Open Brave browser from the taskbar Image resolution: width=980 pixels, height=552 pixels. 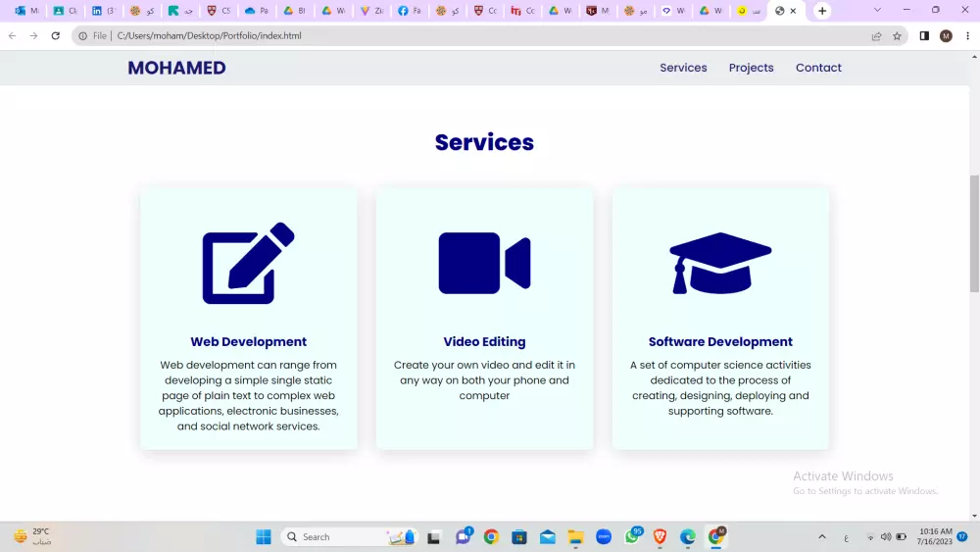click(660, 536)
